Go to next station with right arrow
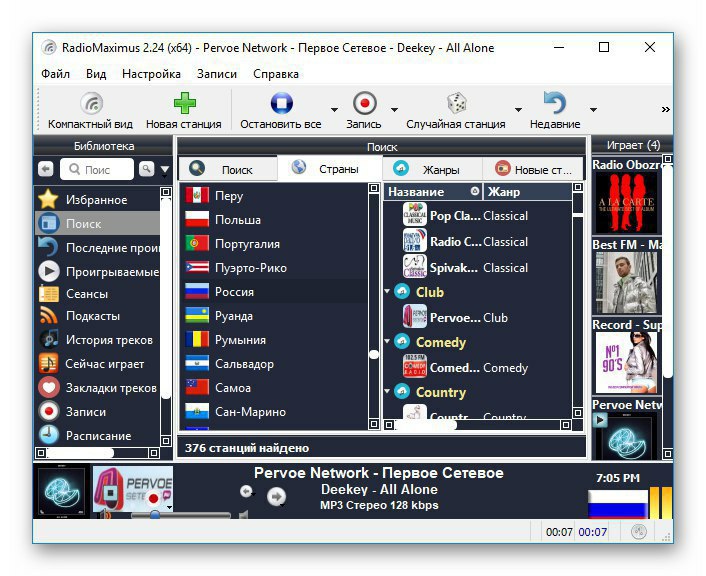This screenshot has width=706, height=576. click(276, 496)
